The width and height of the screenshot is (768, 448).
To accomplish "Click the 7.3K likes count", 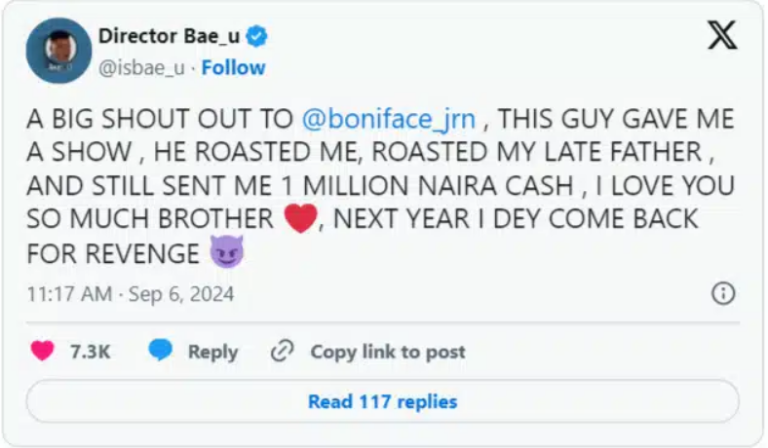I will click(x=89, y=352).
